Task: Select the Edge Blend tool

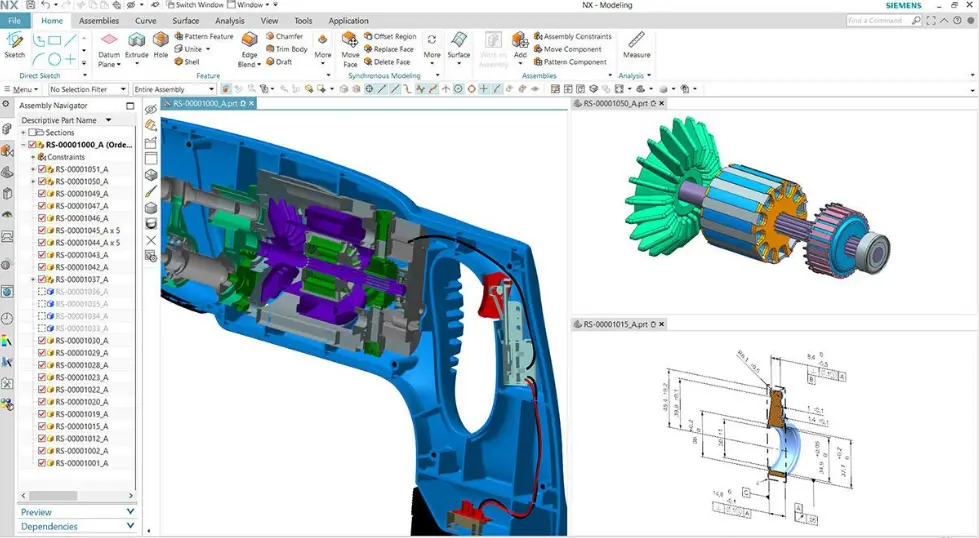Action: tap(249, 49)
